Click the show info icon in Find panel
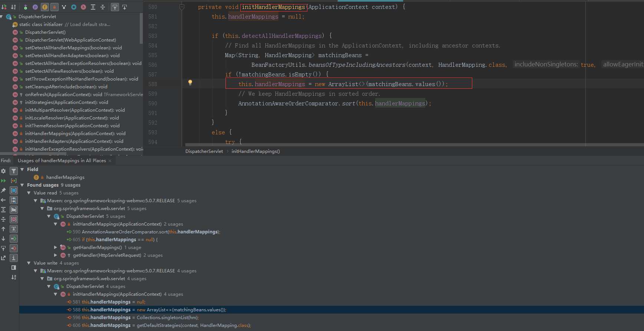The image size is (644, 331). point(14,258)
